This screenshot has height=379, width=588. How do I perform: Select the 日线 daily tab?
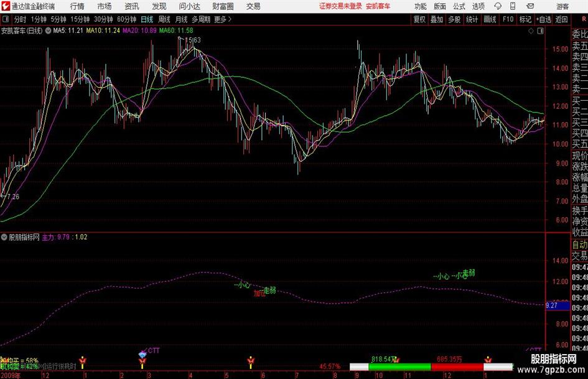pos(147,19)
